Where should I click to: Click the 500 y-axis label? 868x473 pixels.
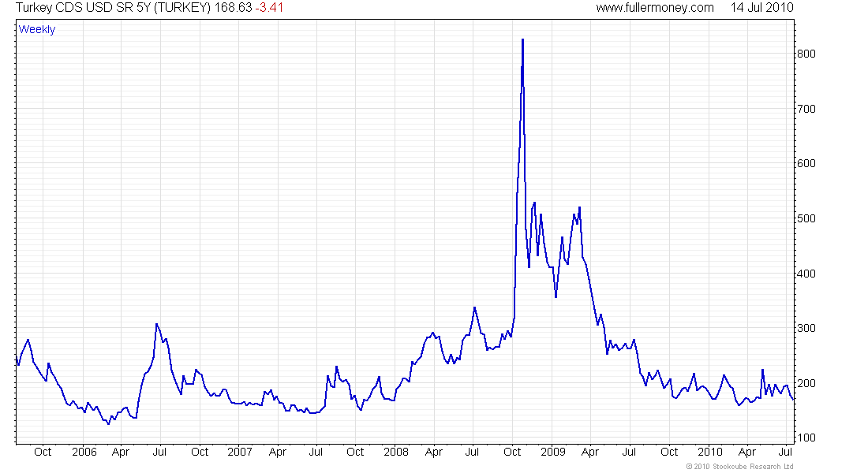(806, 218)
